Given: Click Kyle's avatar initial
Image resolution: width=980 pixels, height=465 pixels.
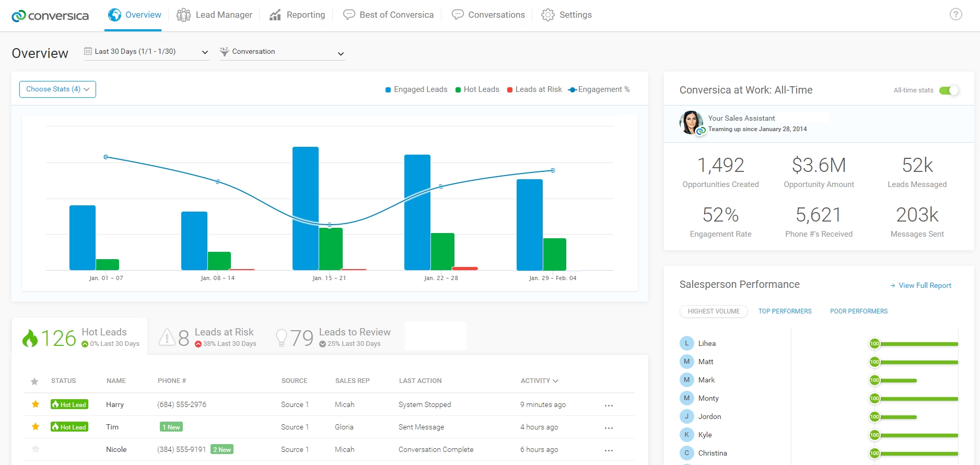Looking at the screenshot, I should tap(686, 435).
